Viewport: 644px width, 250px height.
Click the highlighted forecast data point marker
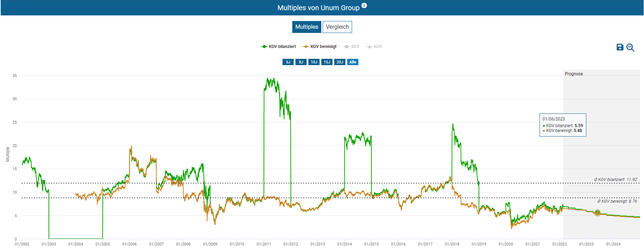(x=597, y=213)
